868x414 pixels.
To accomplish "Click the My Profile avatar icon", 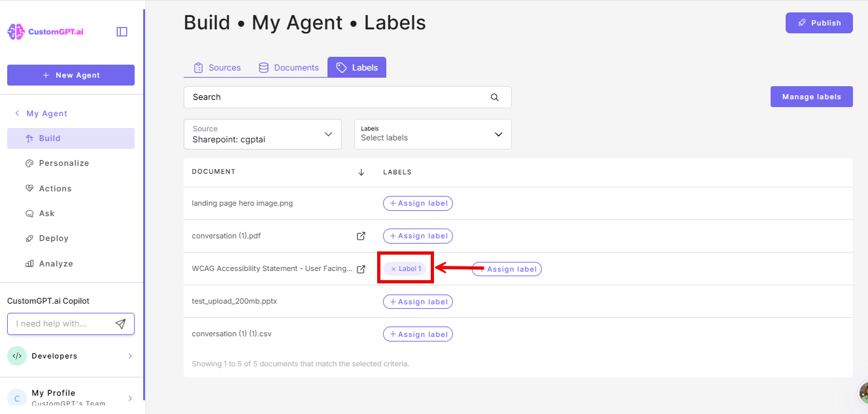I will [x=17, y=398].
